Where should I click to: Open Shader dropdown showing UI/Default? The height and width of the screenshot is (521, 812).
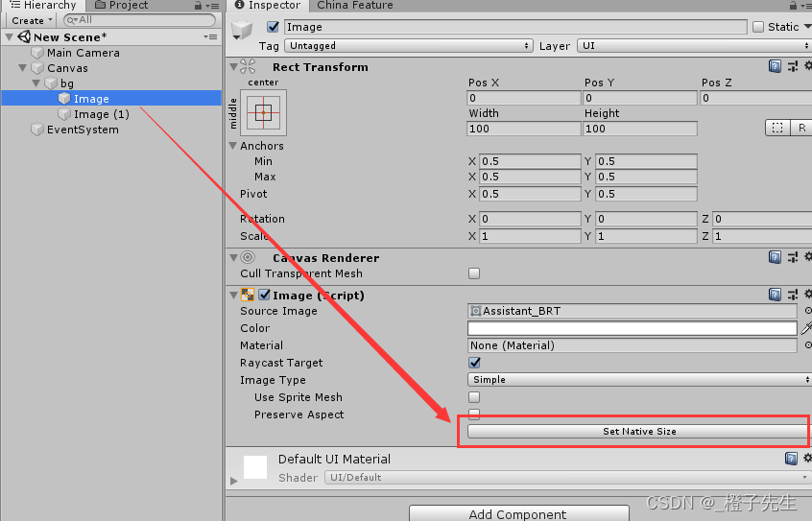[567, 477]
